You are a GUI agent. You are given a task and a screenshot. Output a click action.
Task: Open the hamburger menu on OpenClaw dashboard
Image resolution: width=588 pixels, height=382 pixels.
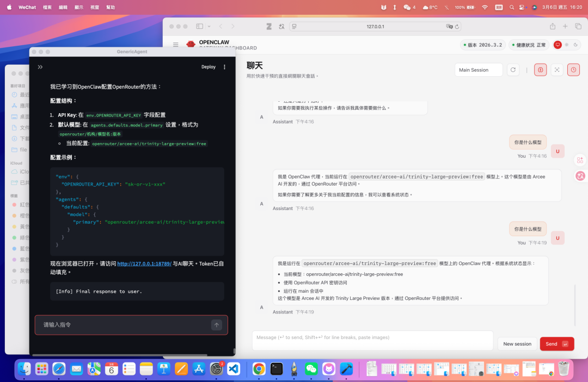(x=175, y=45)
